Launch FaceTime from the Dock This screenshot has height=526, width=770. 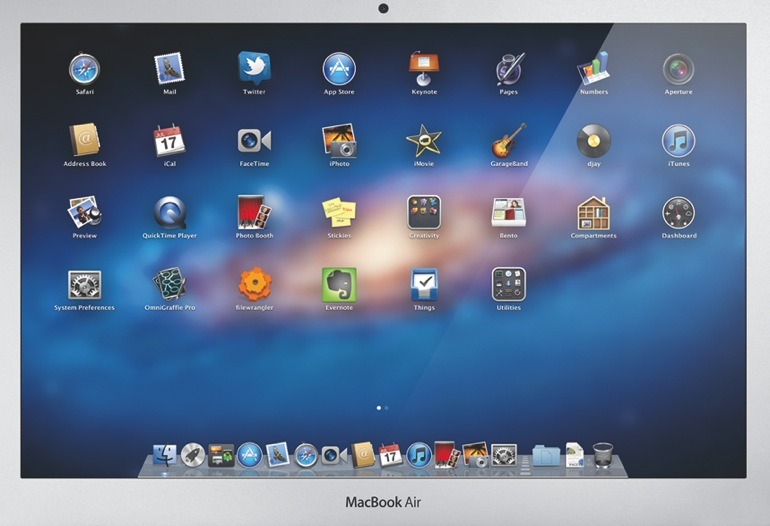click(x=333, y=456)
